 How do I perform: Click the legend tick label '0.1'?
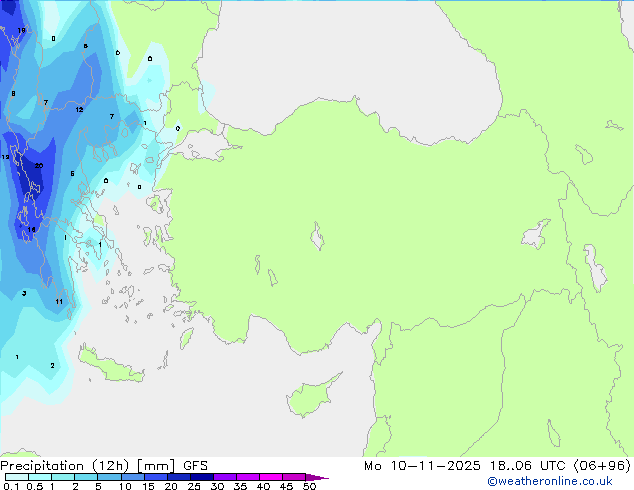pyautogui.click(x=11, y=486)
